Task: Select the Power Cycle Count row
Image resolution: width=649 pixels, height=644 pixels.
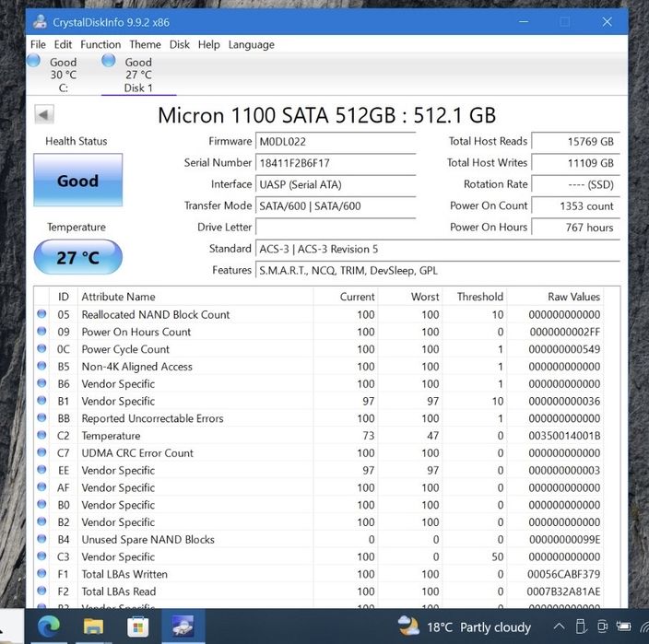Action: pyautogui.click(x=319, y=349)
